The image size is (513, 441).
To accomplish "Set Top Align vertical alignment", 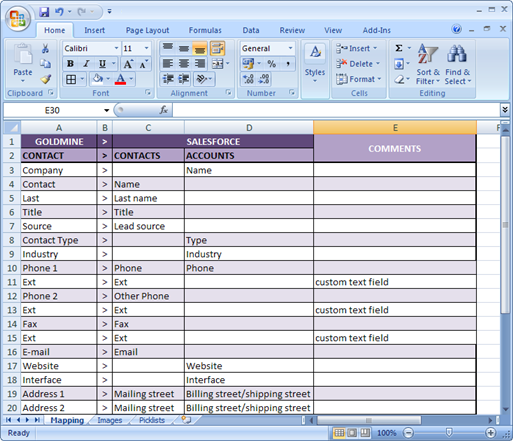I will 168,48.
